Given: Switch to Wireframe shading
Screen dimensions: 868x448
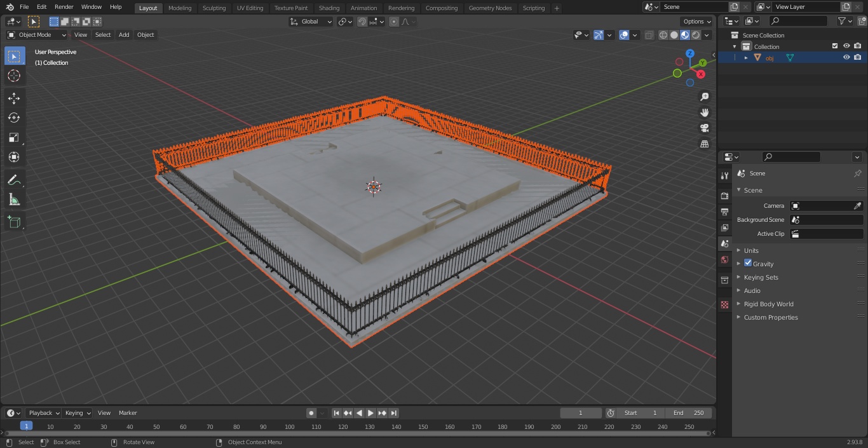Looking at the screenshot, I should click(663, 35).
